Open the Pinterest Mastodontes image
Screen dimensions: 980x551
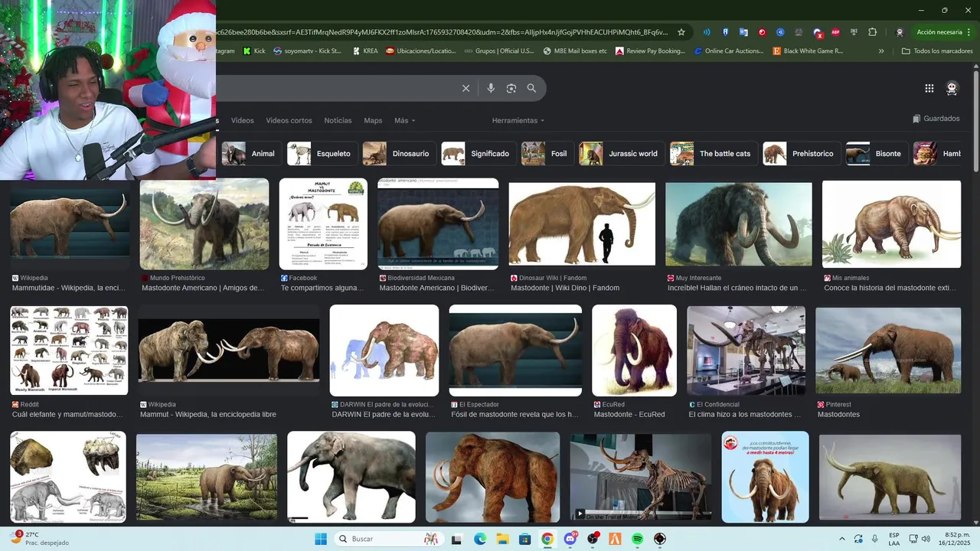point(888,351)
